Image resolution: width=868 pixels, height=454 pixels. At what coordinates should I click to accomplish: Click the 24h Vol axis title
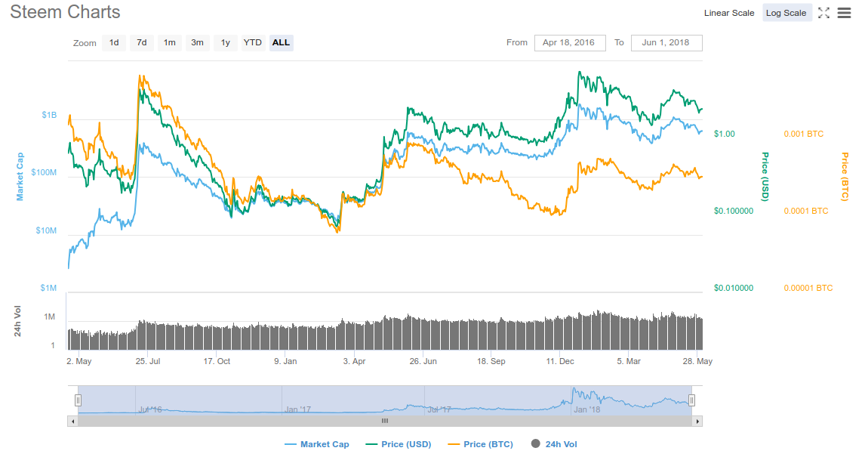17,321
